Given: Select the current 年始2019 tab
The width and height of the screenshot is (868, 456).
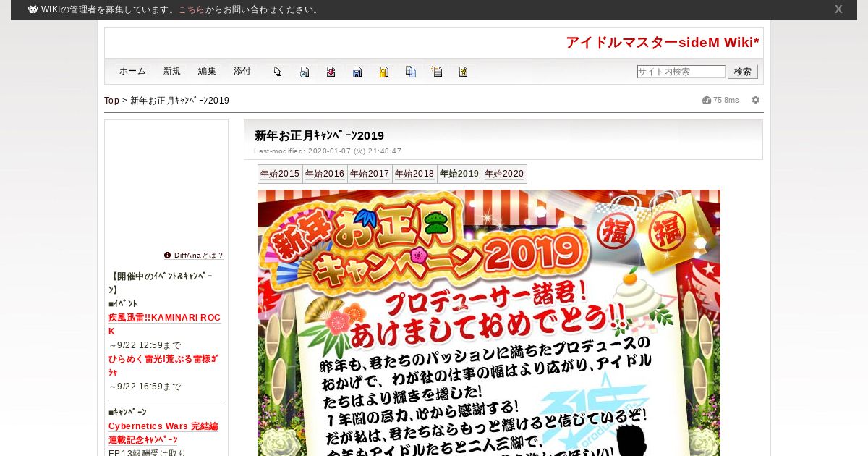Looking at the screenshot, I should tap(459, 174).
